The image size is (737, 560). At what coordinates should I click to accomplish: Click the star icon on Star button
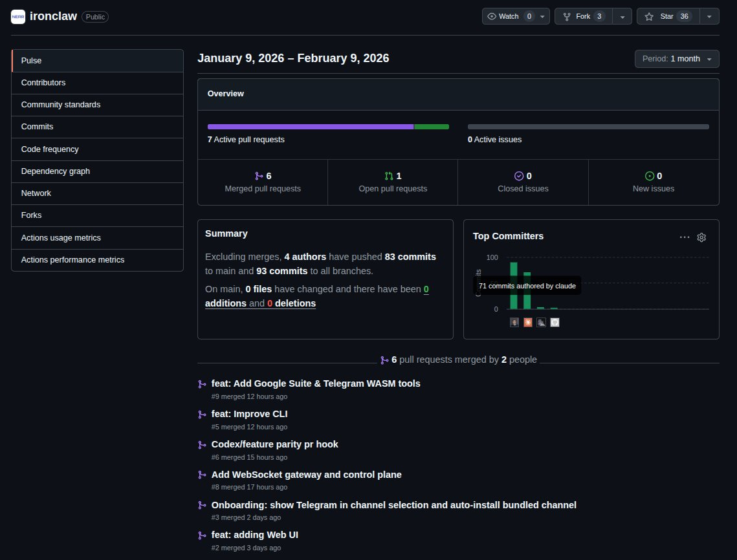tap(649, 16)
